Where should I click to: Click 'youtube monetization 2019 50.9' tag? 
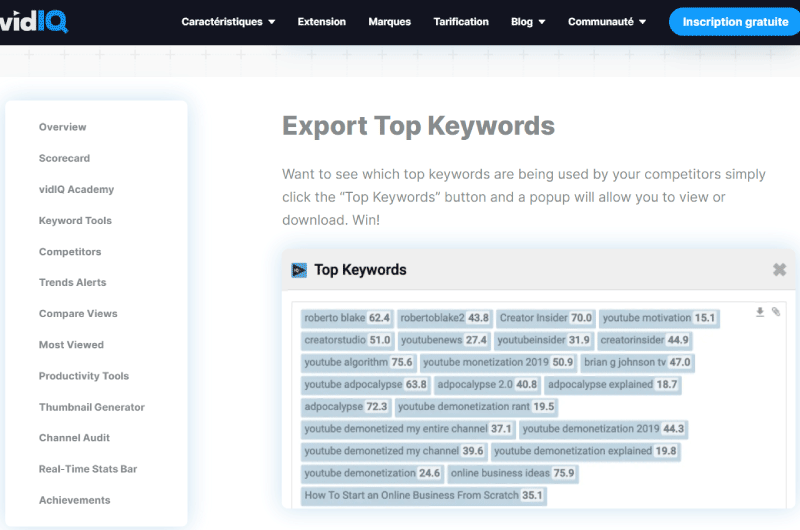[x=498, y=362]
